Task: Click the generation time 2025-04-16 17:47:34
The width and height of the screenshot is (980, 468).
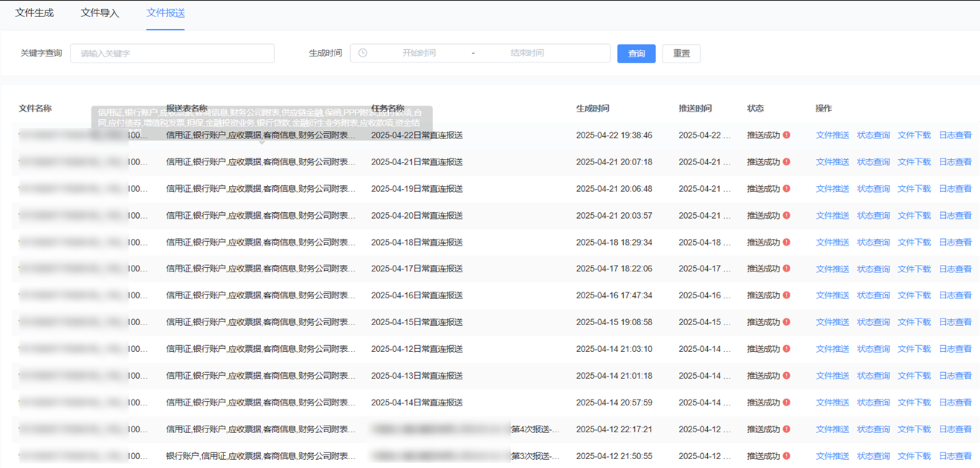Action: 614,295
